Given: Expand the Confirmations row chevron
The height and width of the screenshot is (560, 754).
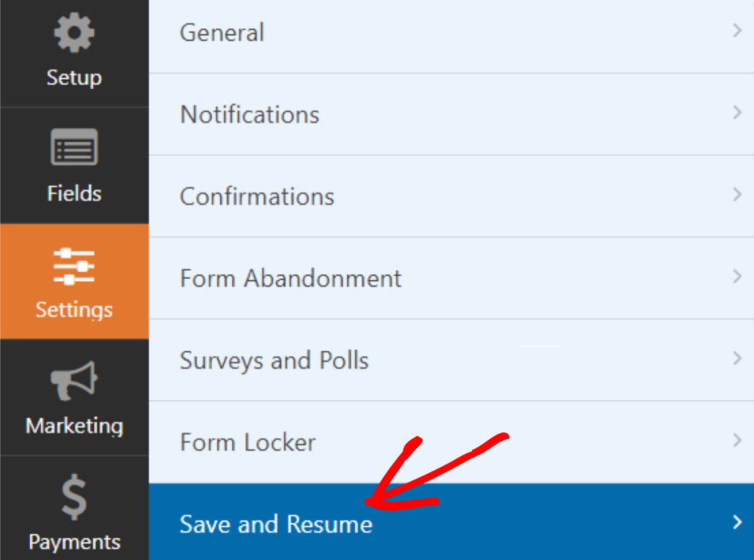Looking at the screenshot, I should 737,195.
